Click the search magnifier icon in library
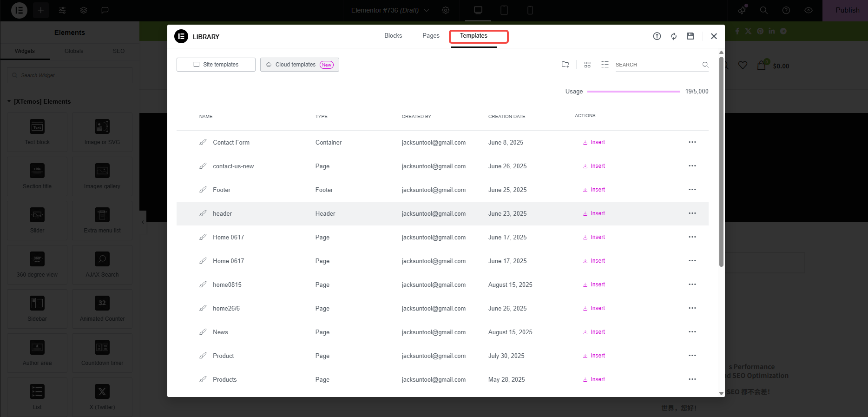This screenshot has height=417, width=868. pos(705,65)
